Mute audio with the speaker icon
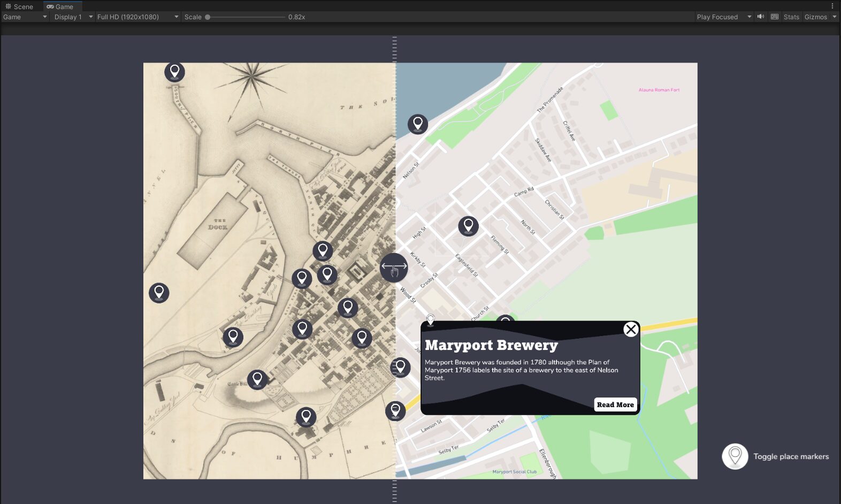Screen dimensions: 841x504 pyautogui.click(x=761, y=17)
